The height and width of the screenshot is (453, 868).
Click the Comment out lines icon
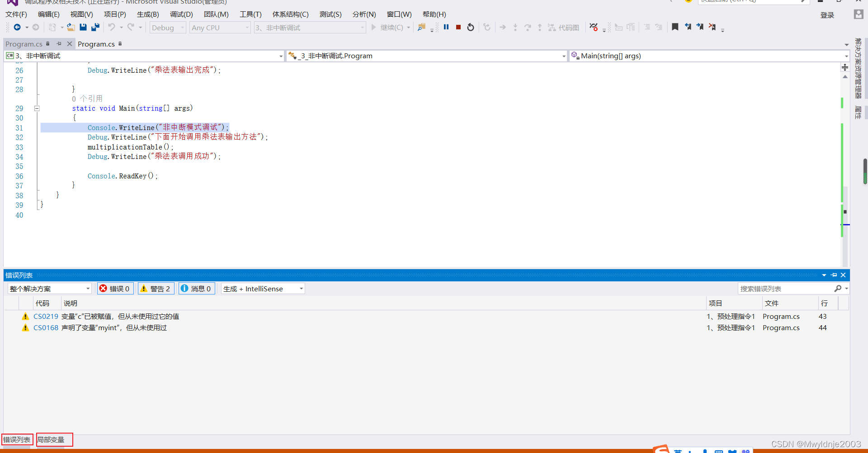pyautogui.click(x=647, y=28)
